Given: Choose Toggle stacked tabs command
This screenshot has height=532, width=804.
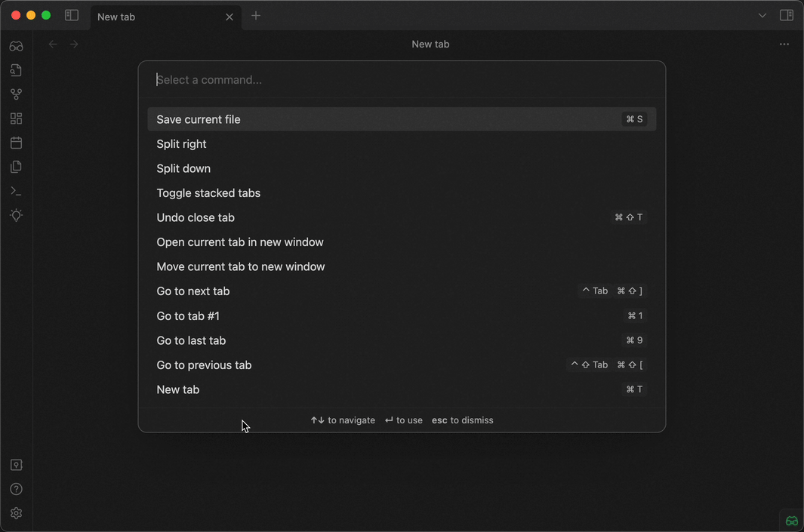Looking at the screenshot, I should pyautogui.click(x=402, y=193).
